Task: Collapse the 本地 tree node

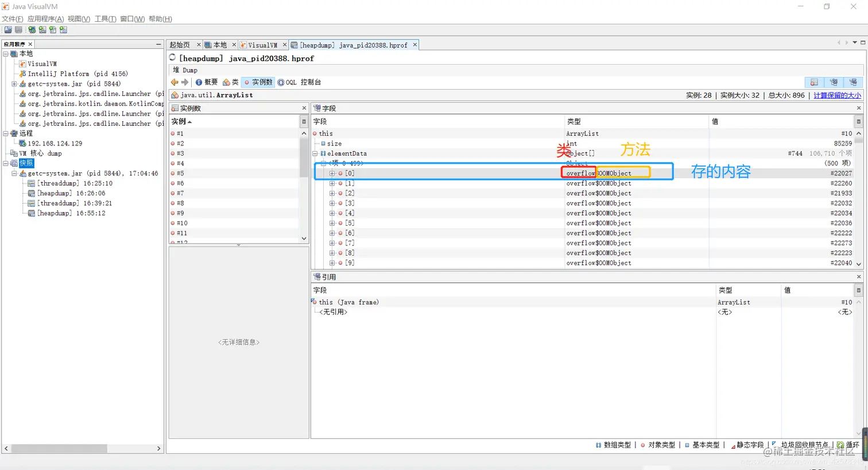Action: point(6,54)
